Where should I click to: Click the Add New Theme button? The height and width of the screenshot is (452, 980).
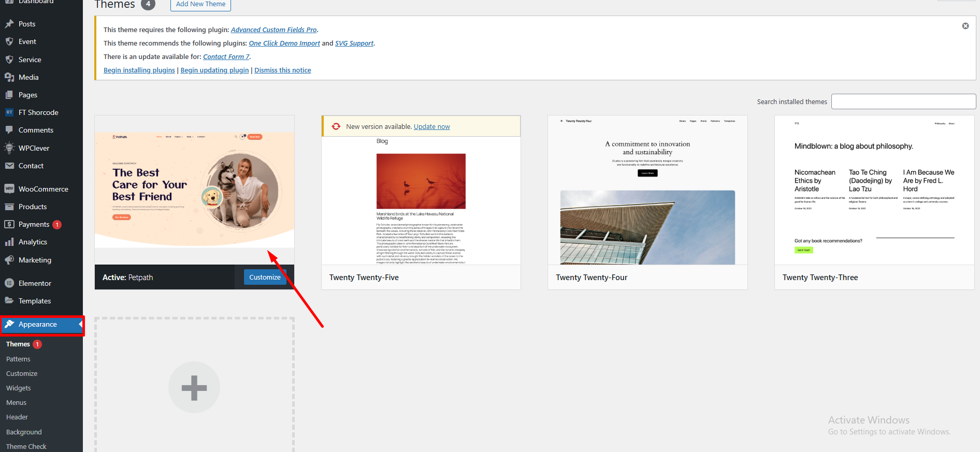pyautogui.click(x=200, y=4)
